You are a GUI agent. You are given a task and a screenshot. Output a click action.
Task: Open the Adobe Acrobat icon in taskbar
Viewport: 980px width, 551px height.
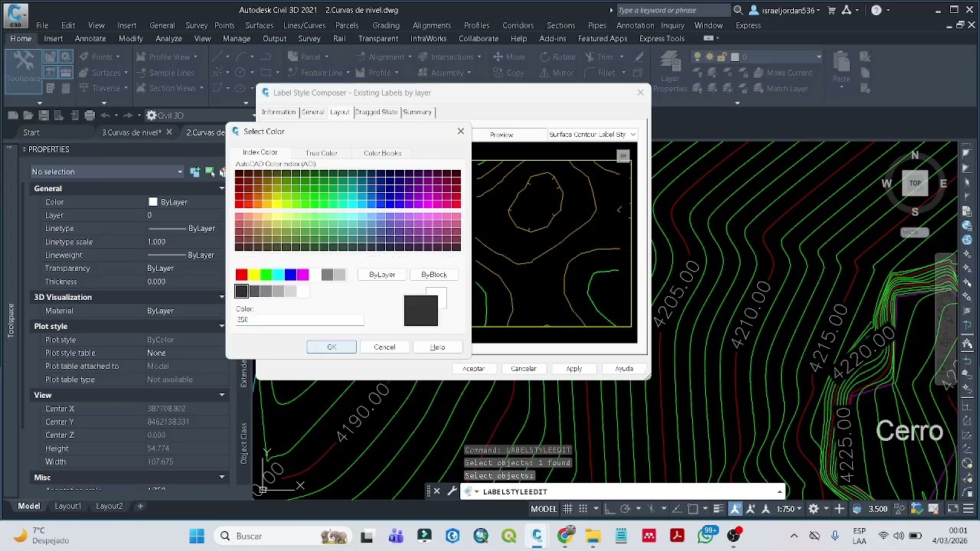pos(677,536)
